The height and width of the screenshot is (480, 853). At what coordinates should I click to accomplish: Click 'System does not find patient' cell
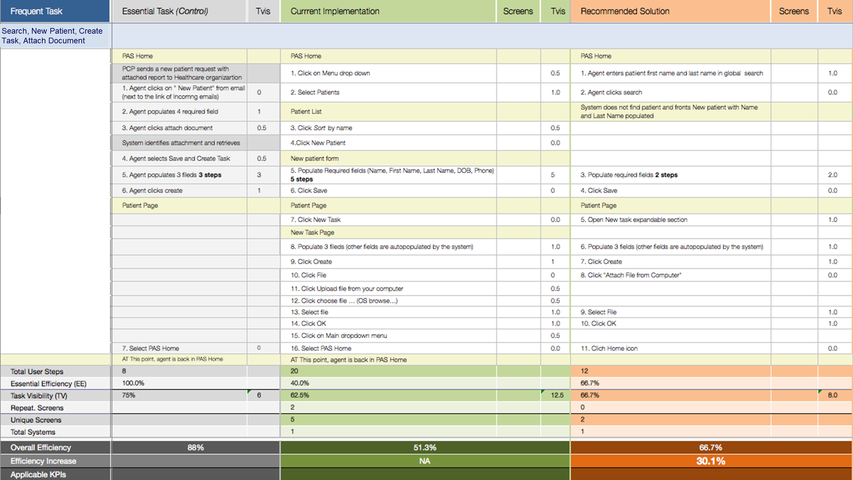[x=670, y=112]
